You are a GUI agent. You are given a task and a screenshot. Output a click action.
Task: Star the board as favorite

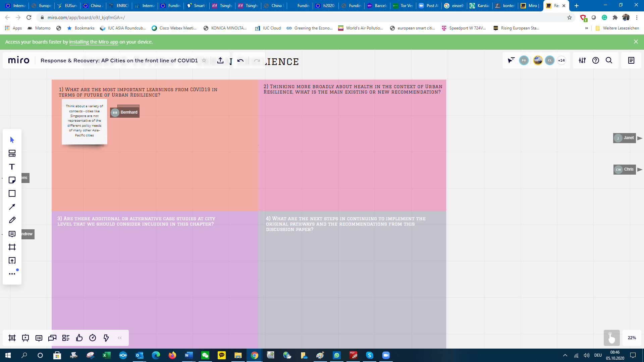point(204,60)
